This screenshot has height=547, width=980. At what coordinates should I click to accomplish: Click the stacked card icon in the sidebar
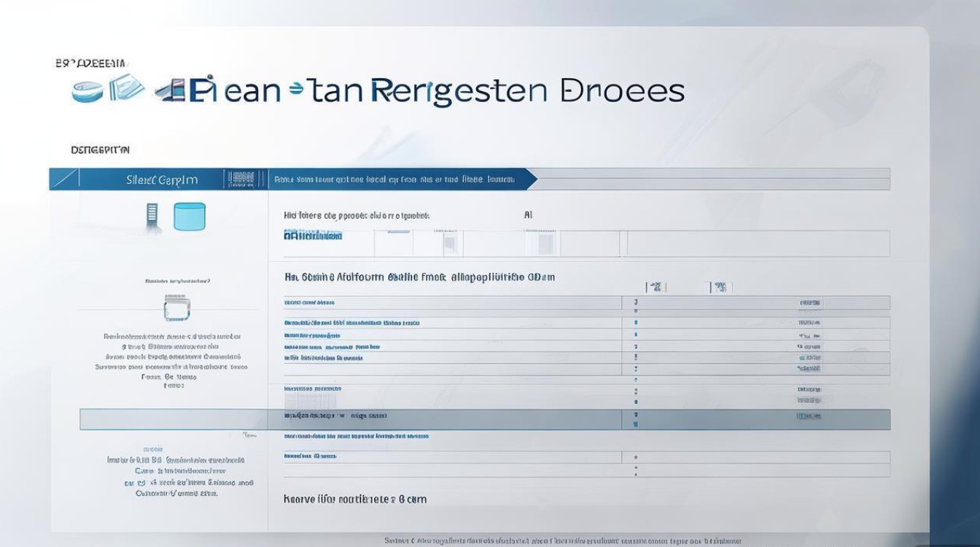176,308
